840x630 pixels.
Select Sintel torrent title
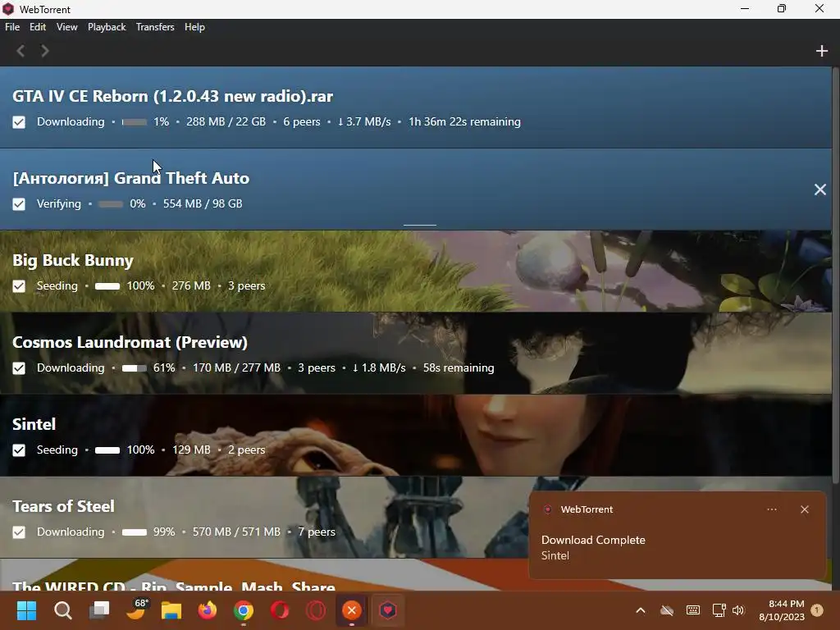34,424
